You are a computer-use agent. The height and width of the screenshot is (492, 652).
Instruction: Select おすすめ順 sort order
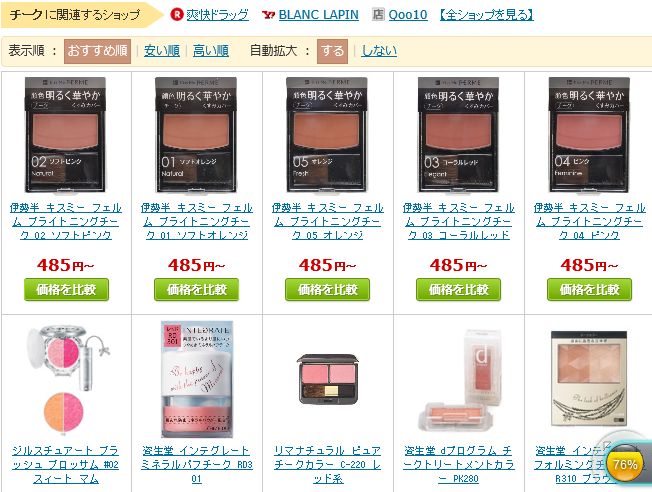97,51
